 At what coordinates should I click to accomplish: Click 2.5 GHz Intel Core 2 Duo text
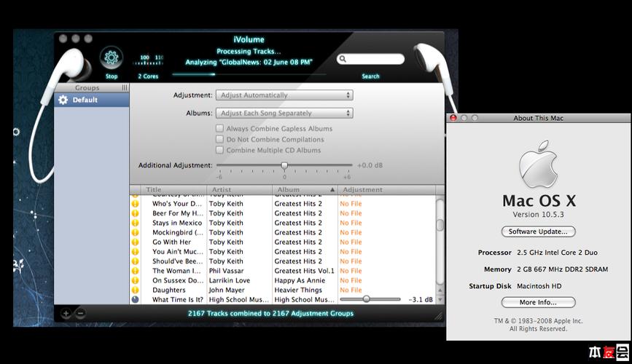pos(557,253)
